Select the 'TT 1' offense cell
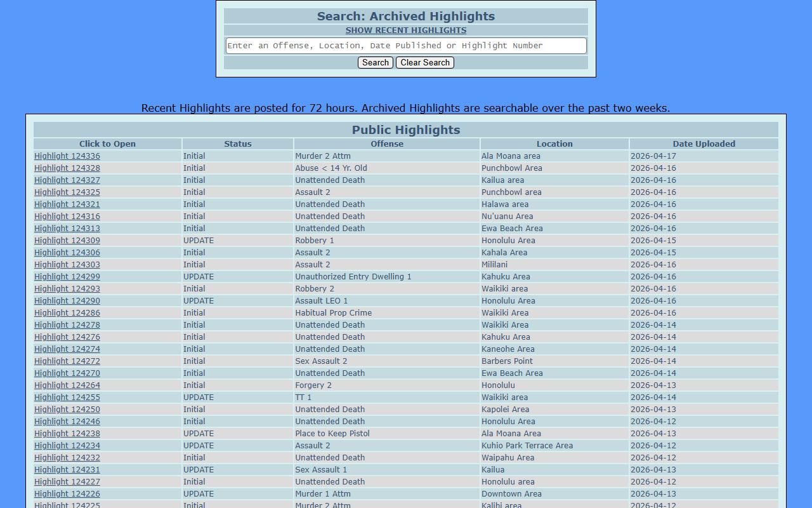 (x=387, y=398)
